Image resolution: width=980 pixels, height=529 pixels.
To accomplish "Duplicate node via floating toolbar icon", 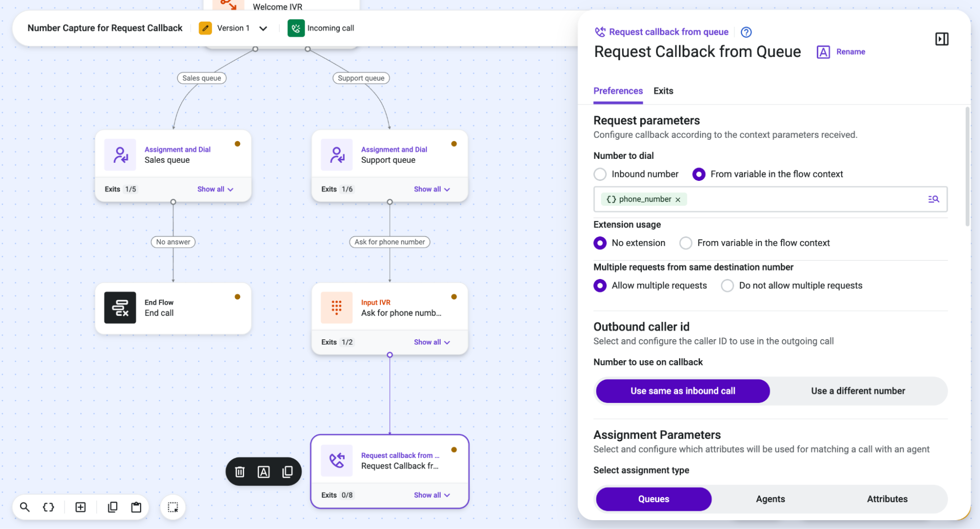I will (x=288, y=472).
